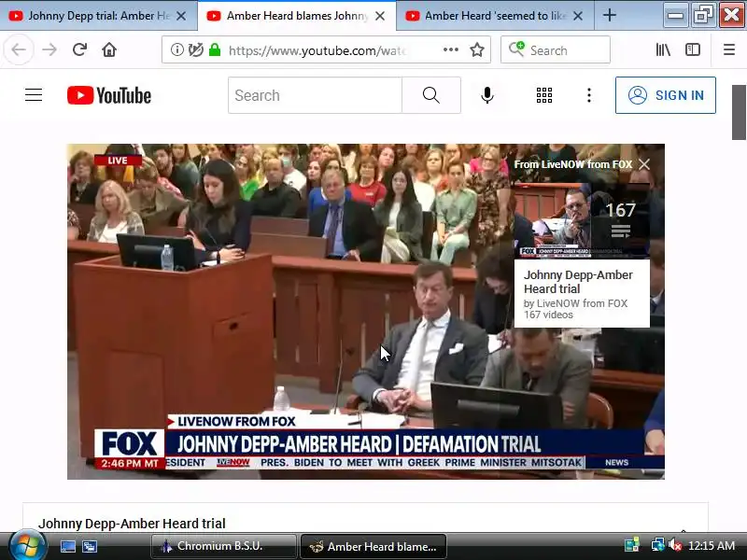Select 'Amber Heard blames Johnny' tab

coord(297,16)
